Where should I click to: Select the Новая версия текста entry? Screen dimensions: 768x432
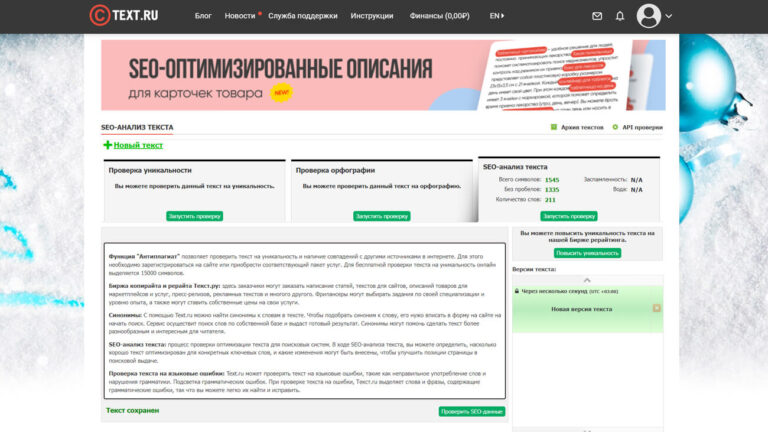pos(581,309)
